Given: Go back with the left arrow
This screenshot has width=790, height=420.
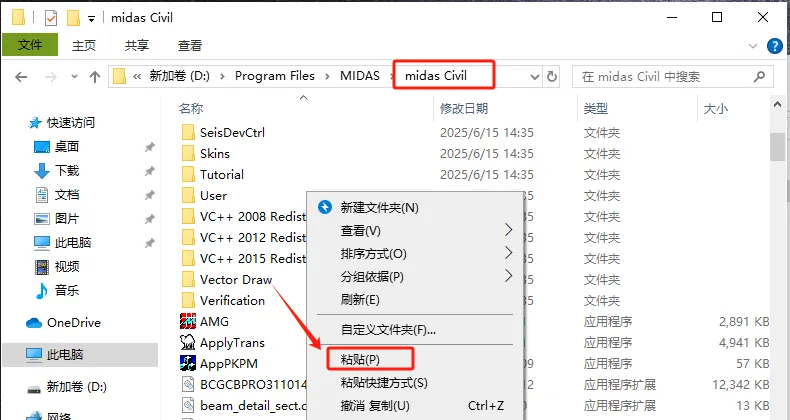Looking at the screenshot, I should point(21,77).
